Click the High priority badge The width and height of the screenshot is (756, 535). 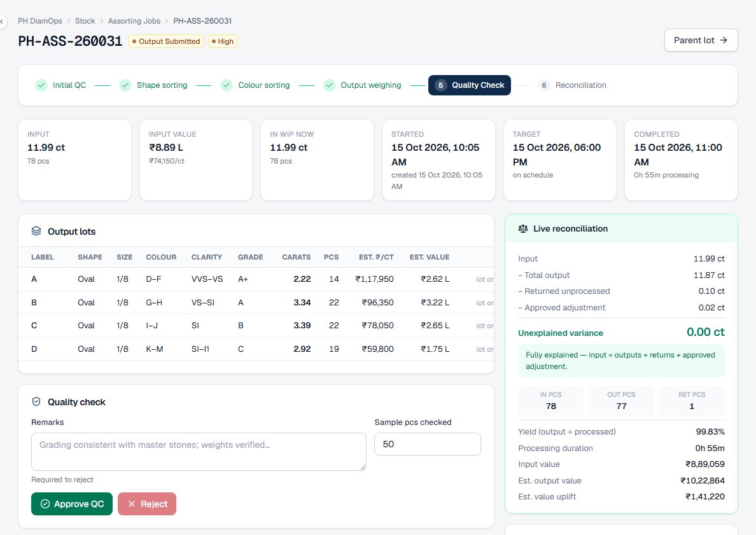pos(223,41)
